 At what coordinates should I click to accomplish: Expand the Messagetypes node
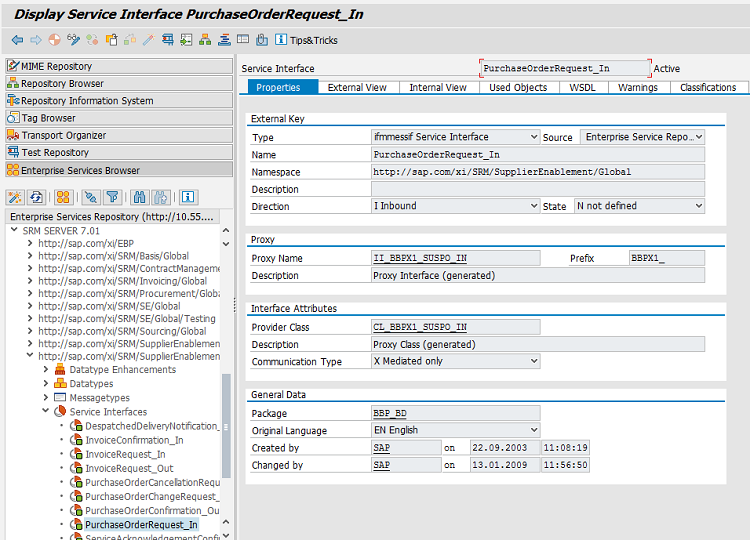tap(45, 397)
